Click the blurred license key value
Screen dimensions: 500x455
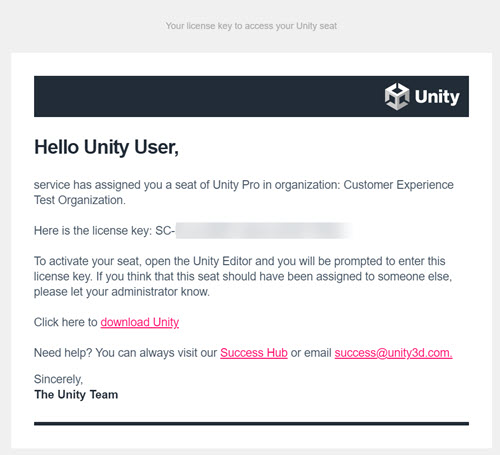click(263, 230)
